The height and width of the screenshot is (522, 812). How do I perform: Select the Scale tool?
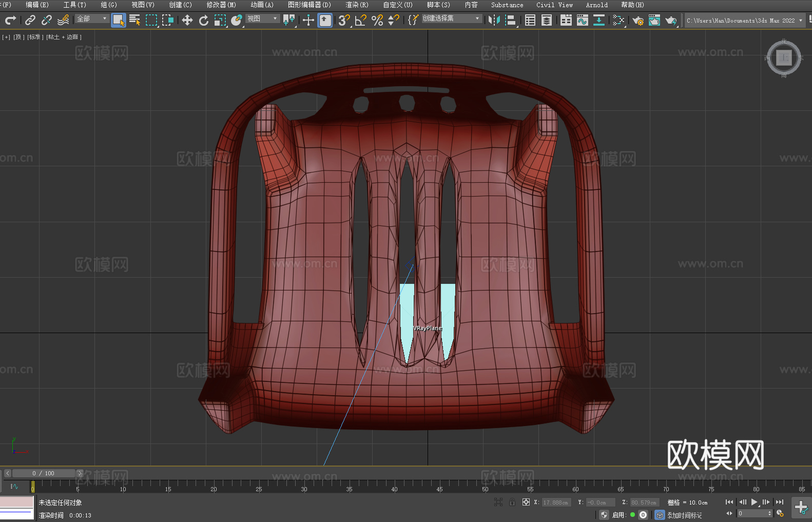pos(220,20)
